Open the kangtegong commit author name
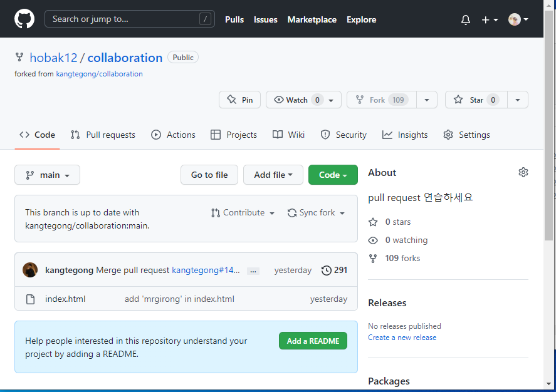This screenshot has height=392, width=556. point(69,270)
